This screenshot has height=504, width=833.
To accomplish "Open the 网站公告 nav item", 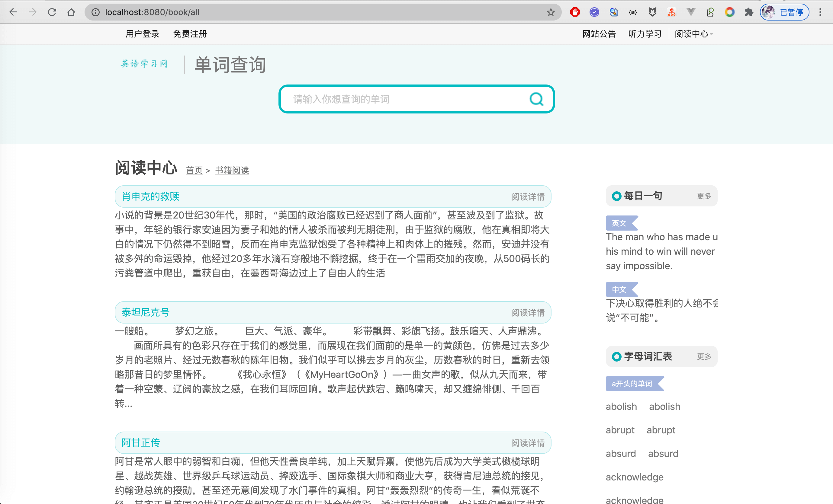I will (599, 34).
